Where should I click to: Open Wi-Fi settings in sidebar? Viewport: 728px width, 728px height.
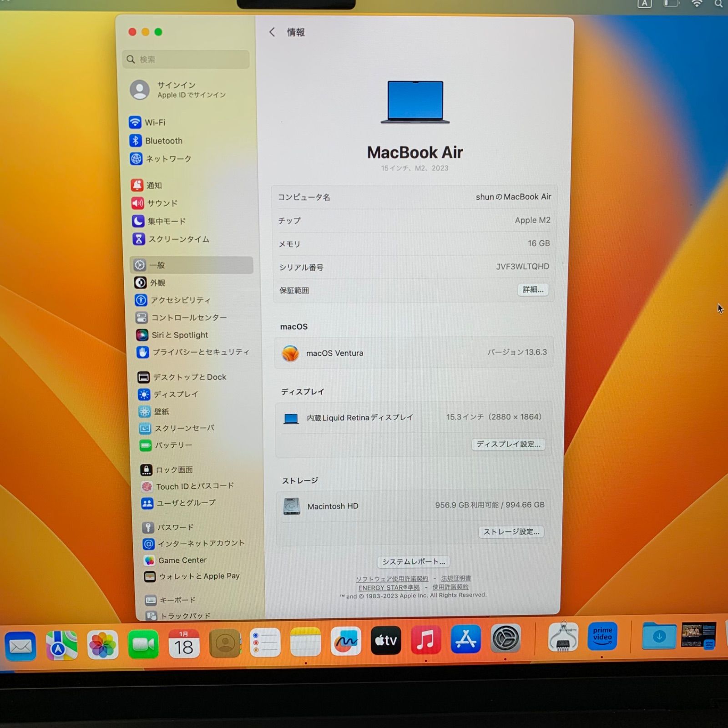pyautogui.click(x=147, y=122)
